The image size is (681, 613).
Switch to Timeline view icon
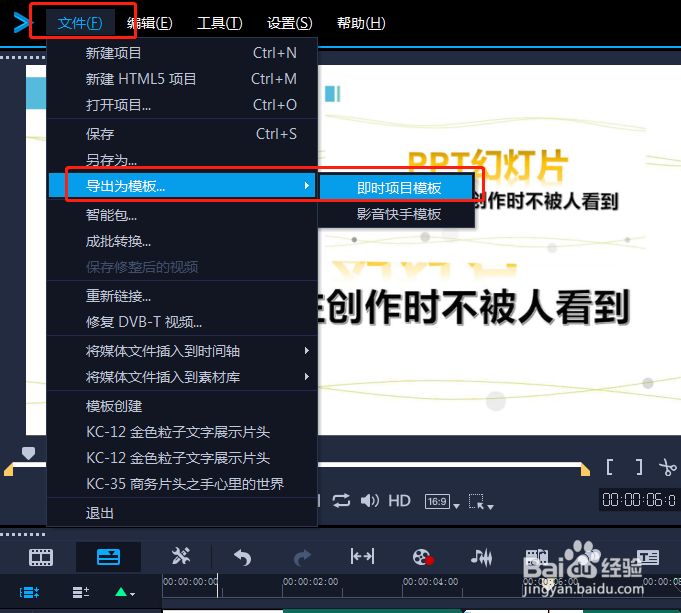pyautogui.click(x=108, y=557)
